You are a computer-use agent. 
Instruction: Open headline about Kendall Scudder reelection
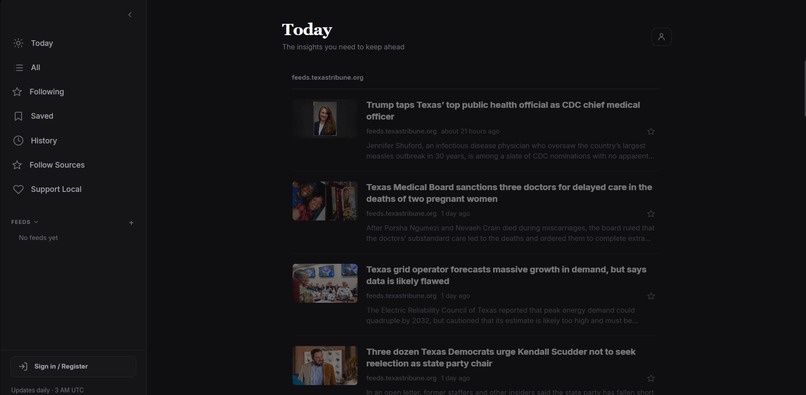click(501, 357)
